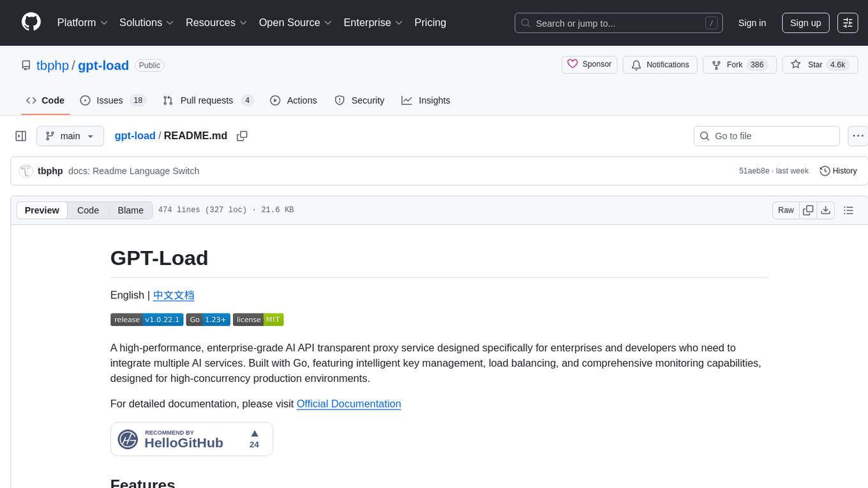This screenshot has height=488, width=868.
Task: Open commit hash 51aeb8e
Action: [x=755, y=171]
